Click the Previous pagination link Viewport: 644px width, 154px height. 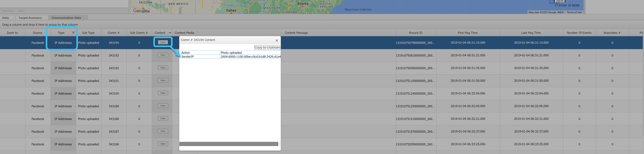[8, 11]
